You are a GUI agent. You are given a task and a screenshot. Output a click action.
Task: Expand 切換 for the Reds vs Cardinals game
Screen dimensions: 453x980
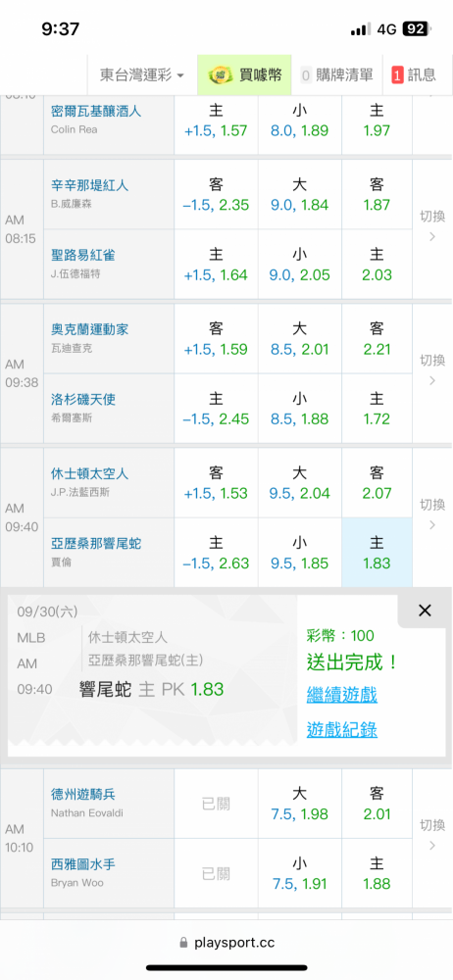click(x=432, y=227)
